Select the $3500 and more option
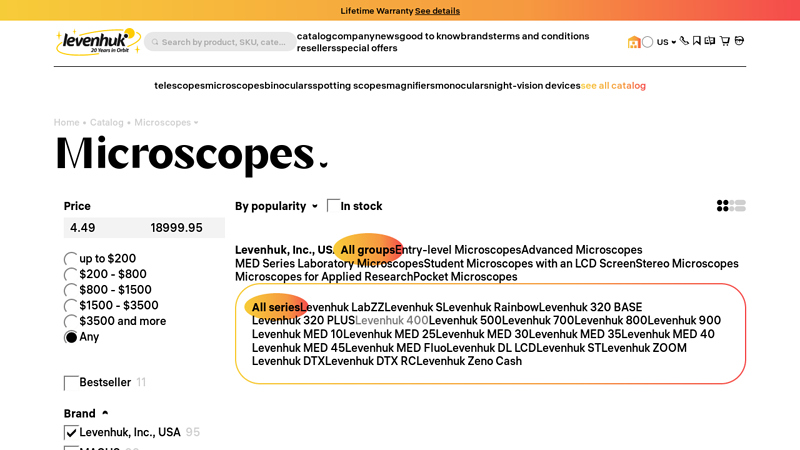This screenshot has height=450, width=800. coord(70,321)
